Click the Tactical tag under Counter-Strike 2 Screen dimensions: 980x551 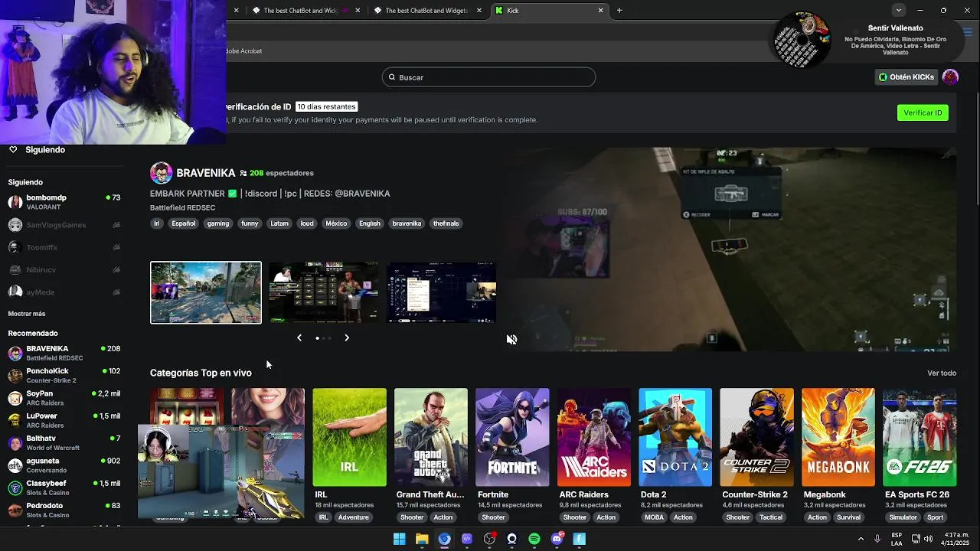pyautogui.click(x=771, y=517)
